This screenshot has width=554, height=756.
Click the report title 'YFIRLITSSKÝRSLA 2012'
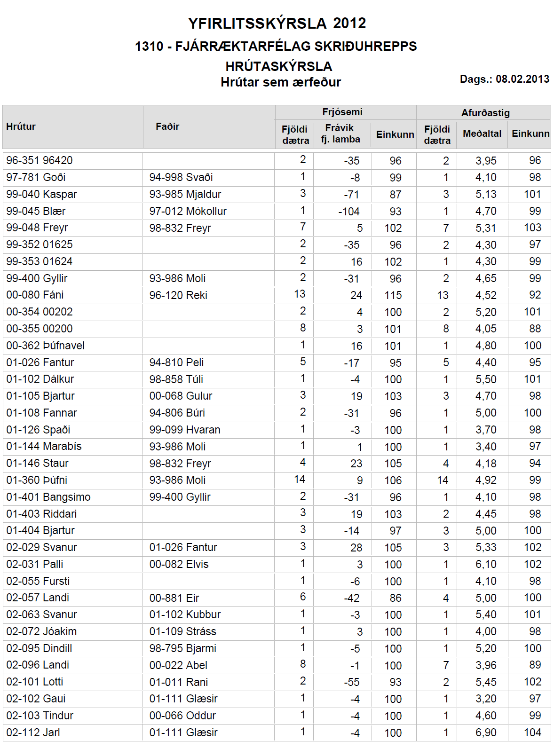(277, 24)
